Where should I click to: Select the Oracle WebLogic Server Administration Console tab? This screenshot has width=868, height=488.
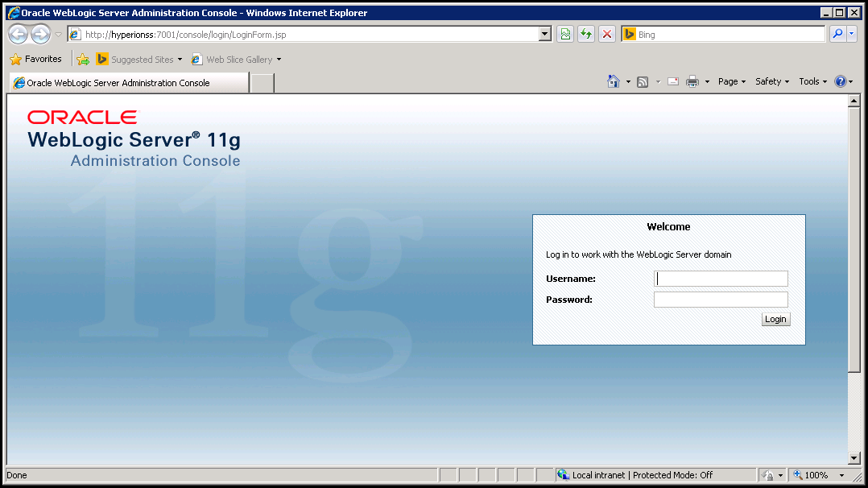coord(129,83)
